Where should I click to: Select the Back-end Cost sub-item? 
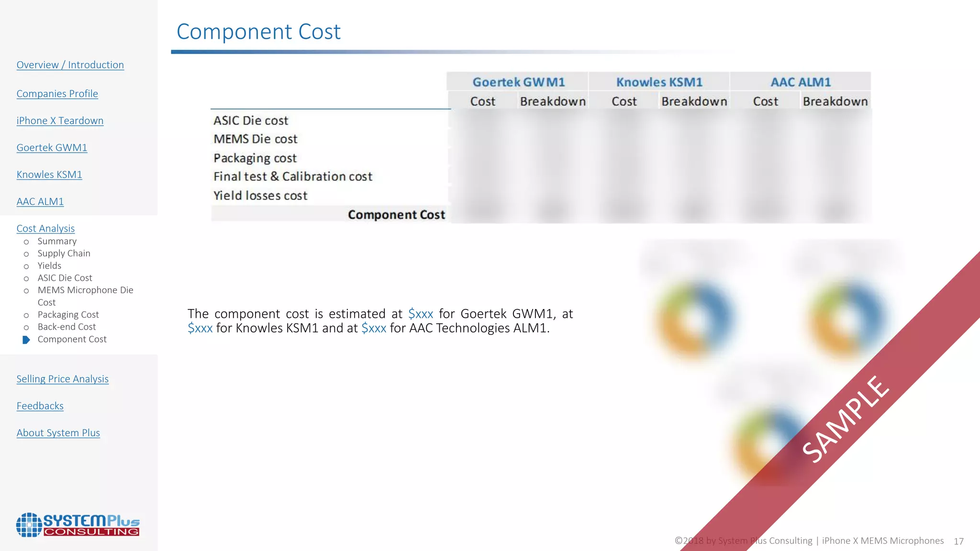(67, 327)
